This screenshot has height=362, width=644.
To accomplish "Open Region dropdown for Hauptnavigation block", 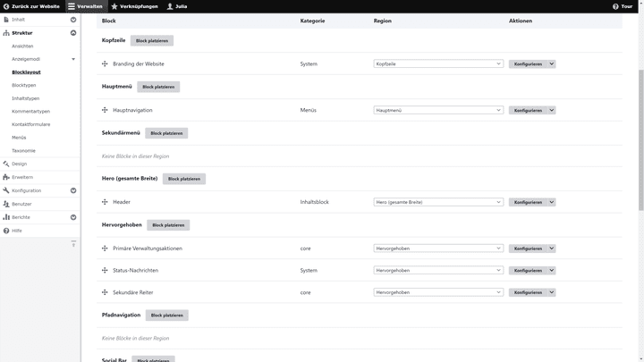I will (x=438, y=111).
